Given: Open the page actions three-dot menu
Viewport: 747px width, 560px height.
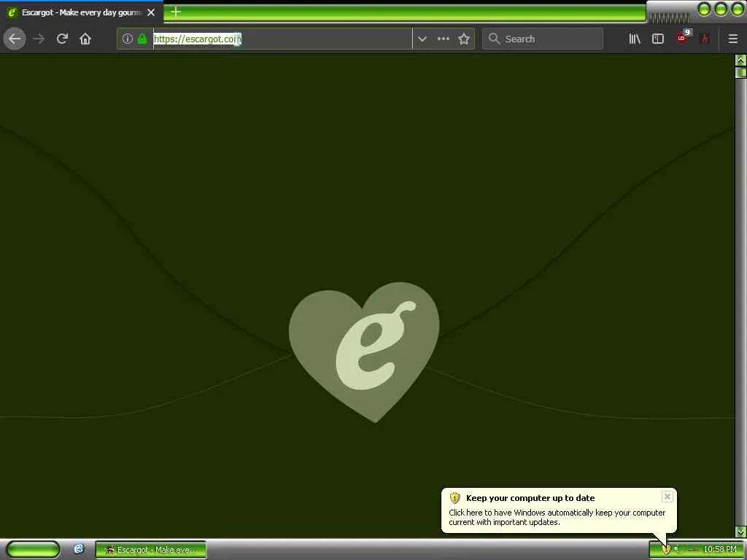Looking at the screenshot, I should click(443, 39).
